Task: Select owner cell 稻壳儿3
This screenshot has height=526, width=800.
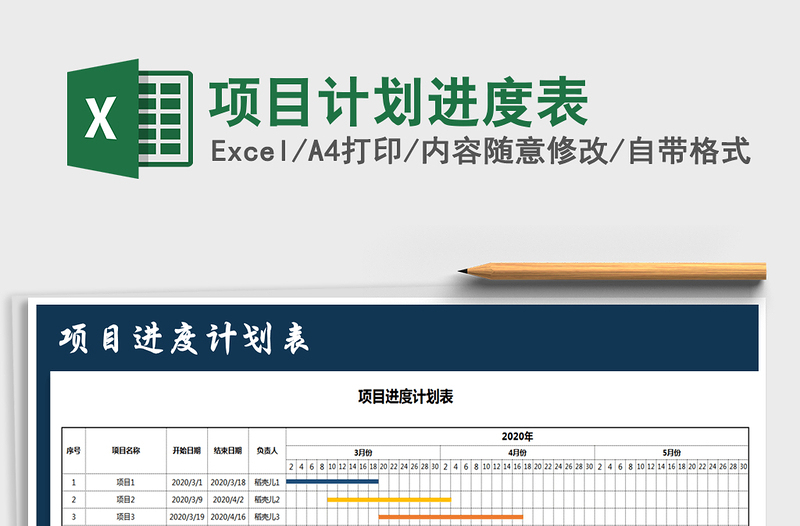Action: 267,517
